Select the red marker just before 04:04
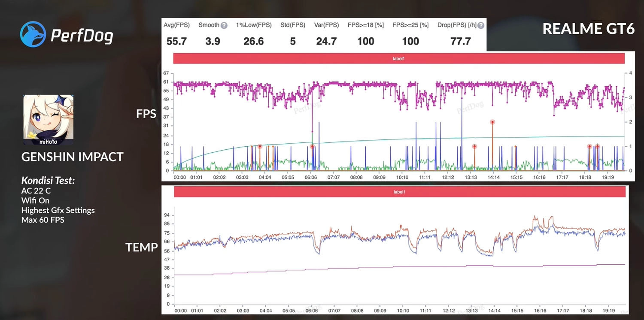644x320 pixels. point(259,146)
